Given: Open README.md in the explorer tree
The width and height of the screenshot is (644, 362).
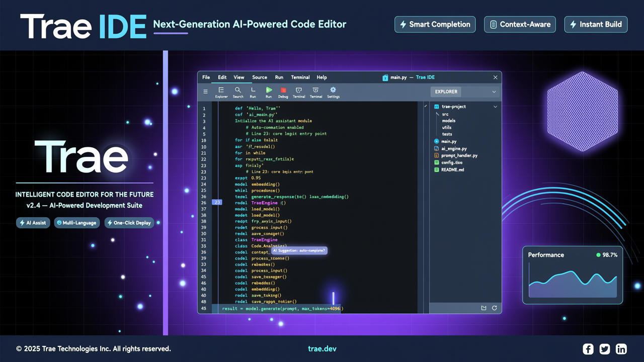Looking at the screenshot, I should (453, 169).
